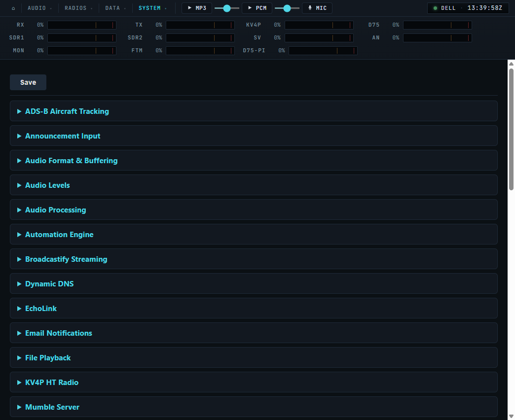This screenshot has width=515, height=420.
Task: Start the PCM stream playback
Action: [x=257, y=8]
